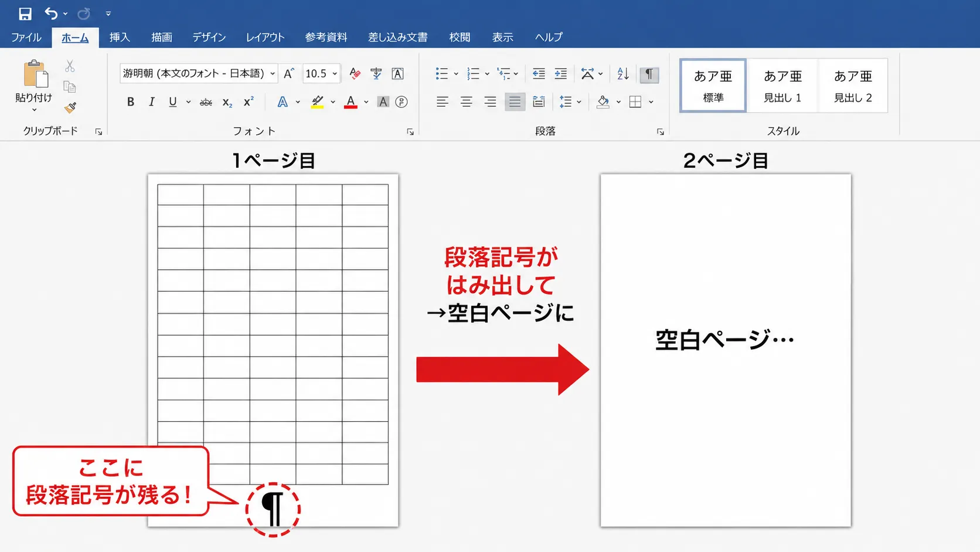Open the クリップボード dialog launcher
Screen dimensions: 980x552
click(x=98, y=132)
